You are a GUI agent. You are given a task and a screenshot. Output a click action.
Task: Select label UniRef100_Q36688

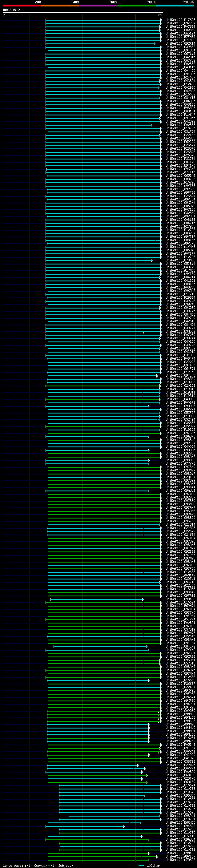coord(180,423)
